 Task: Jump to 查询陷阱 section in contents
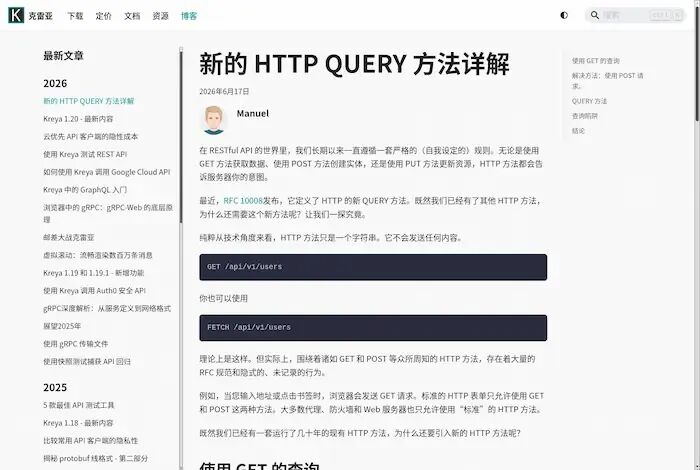click(x=584, y=116)
